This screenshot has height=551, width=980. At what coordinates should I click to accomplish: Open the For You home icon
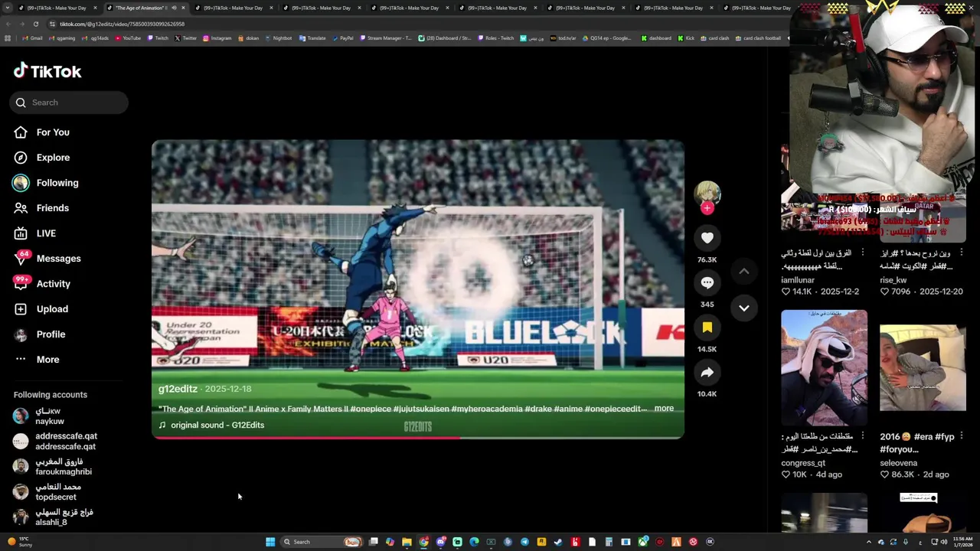click(21, 132)
